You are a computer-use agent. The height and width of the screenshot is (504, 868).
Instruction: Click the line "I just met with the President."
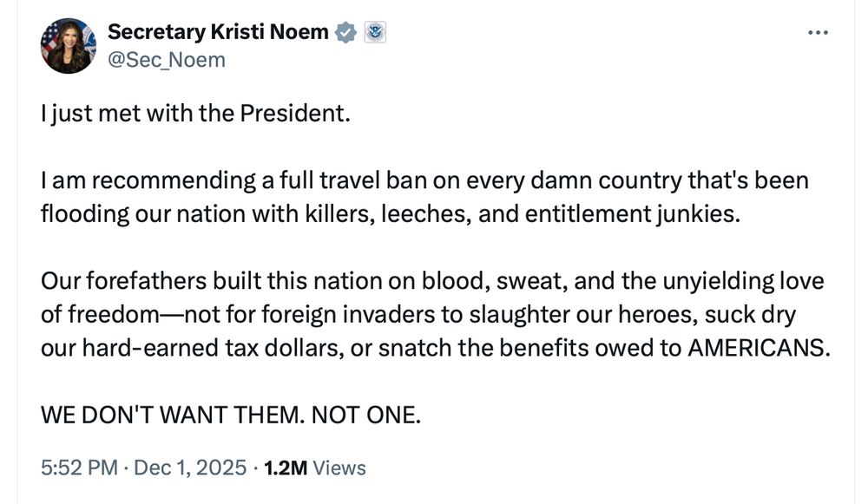tap(194, 113)
